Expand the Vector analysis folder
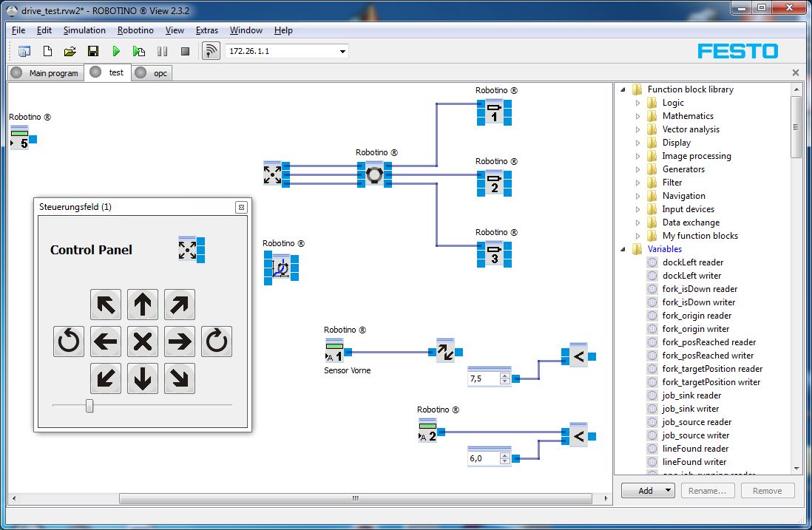 638,129
